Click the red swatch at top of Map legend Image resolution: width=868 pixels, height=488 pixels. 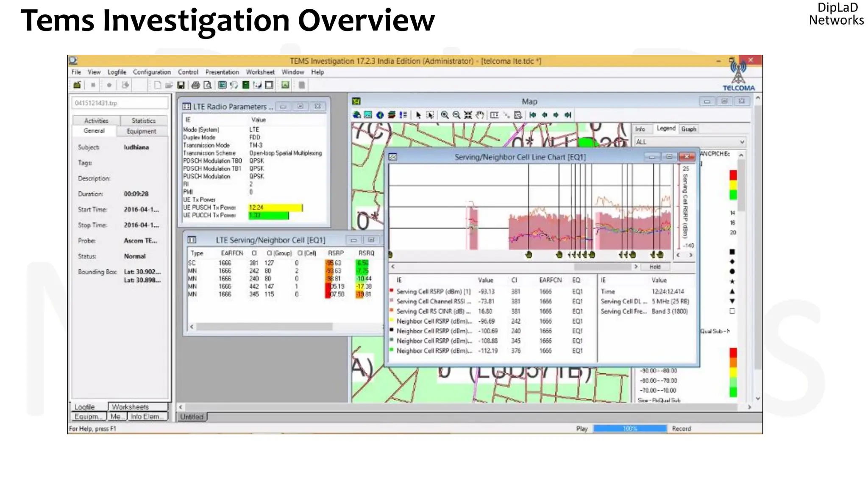coord(733,175)
